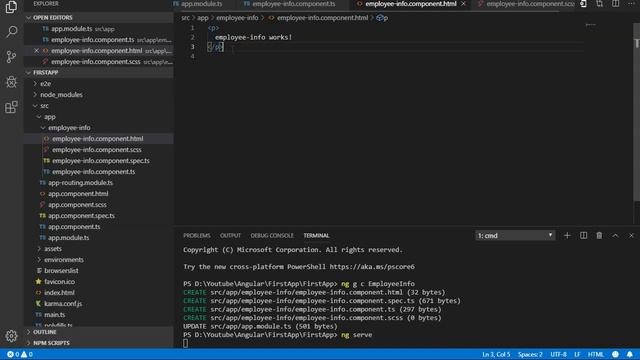Open the Output panel tab
This screenshot has width=640, height=360.
click(230, 236)
